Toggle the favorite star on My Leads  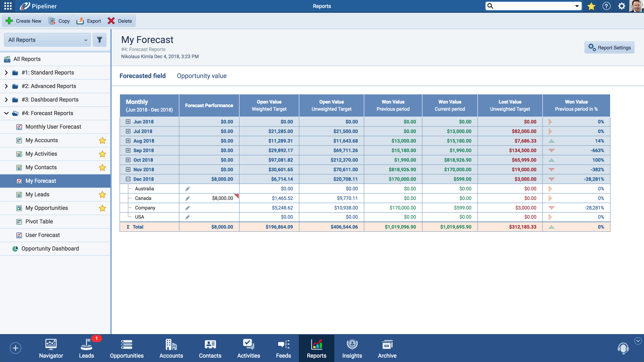pyautogui.click(x=102, y=195)
